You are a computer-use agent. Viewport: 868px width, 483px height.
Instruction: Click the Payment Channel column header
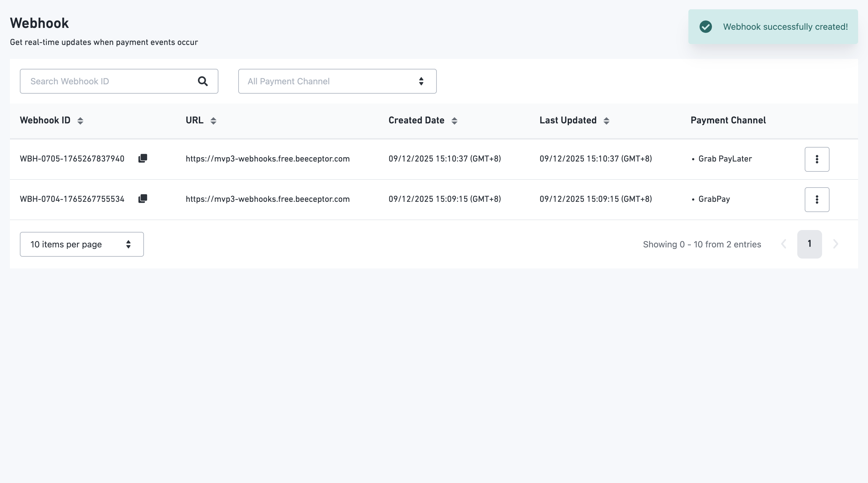(728, 120)
